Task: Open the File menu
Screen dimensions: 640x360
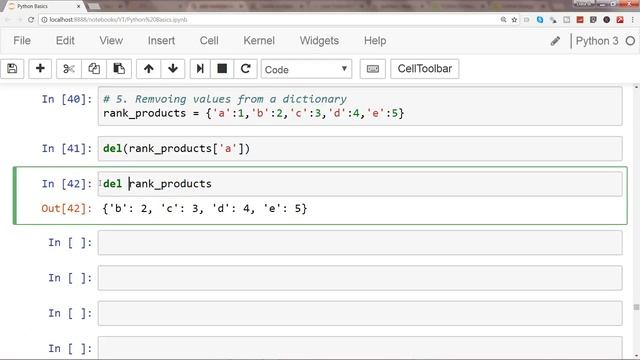Action: click(22, 41)
